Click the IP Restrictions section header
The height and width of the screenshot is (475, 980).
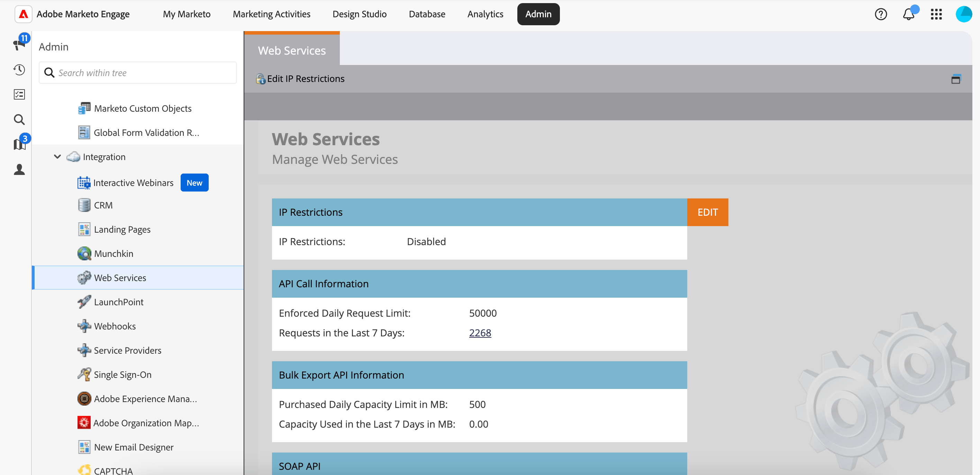click(x=479, y=212)
